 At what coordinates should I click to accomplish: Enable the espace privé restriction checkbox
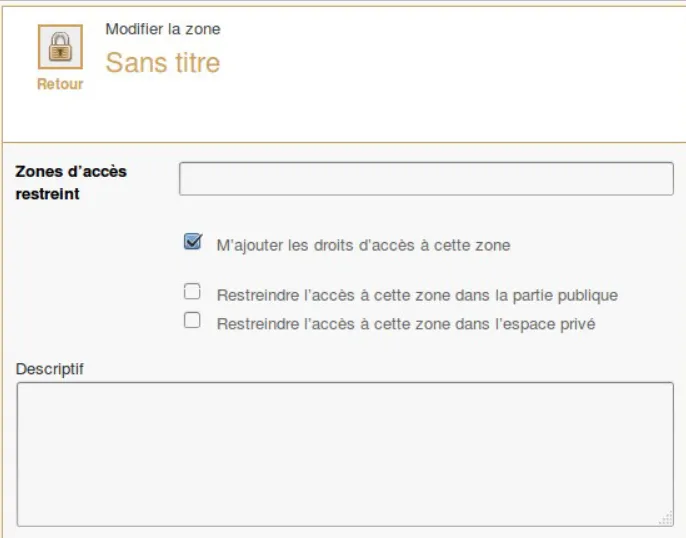192,321
